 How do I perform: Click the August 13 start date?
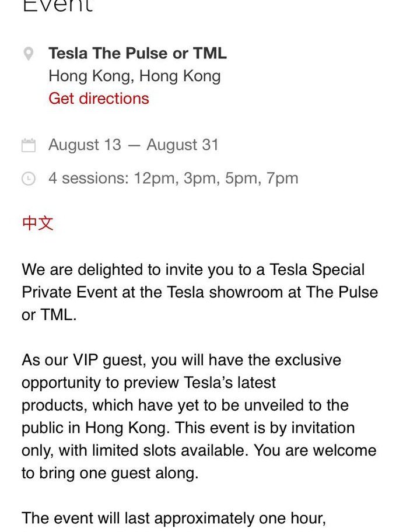tap(85, 145)
